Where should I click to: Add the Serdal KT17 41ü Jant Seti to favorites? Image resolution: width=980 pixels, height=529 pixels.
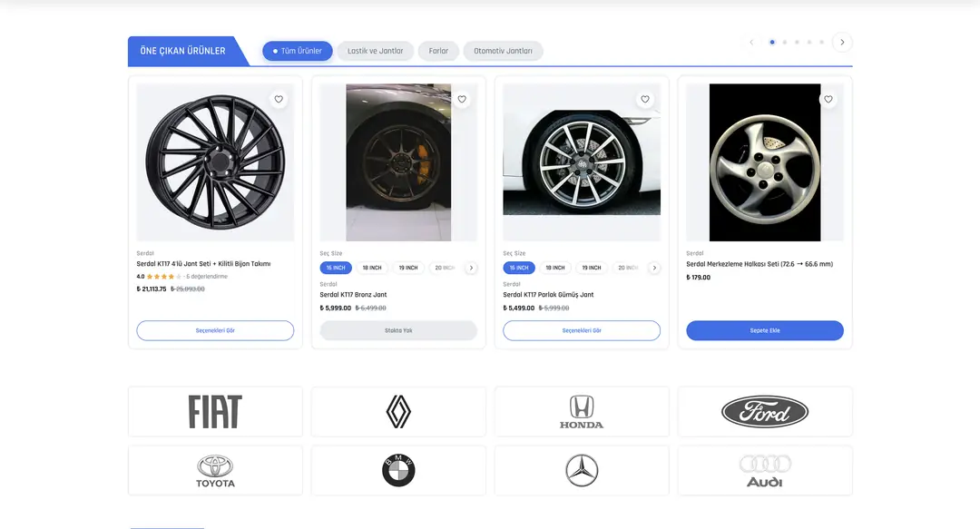[279, 99]
